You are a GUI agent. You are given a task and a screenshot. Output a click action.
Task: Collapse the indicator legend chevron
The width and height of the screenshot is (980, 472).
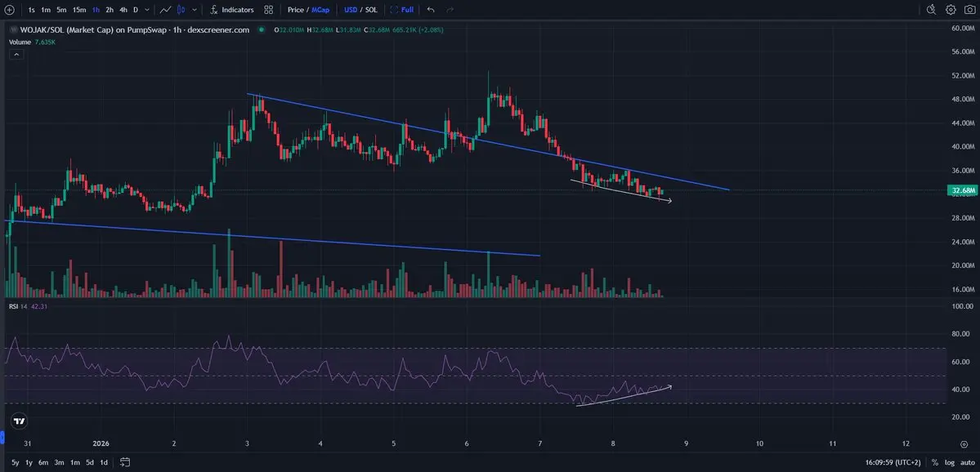(16, 55)
